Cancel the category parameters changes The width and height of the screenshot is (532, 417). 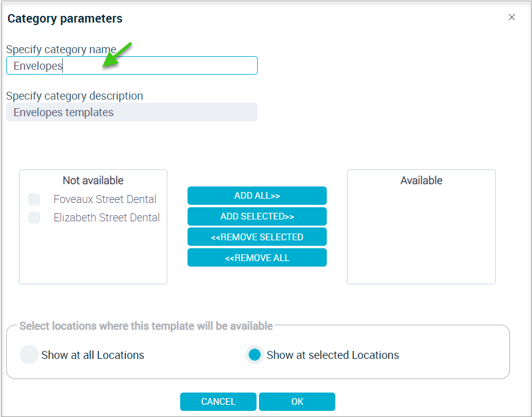[218, 401]
